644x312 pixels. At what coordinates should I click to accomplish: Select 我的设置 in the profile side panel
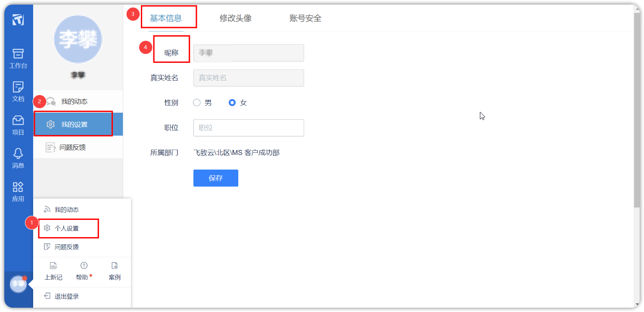coord(78,124)
